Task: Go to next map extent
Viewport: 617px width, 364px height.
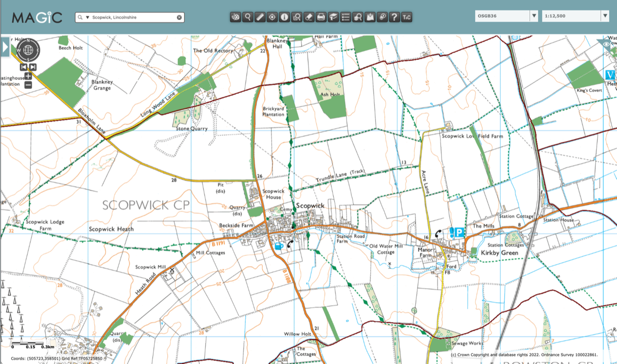Action: point(33,67)
